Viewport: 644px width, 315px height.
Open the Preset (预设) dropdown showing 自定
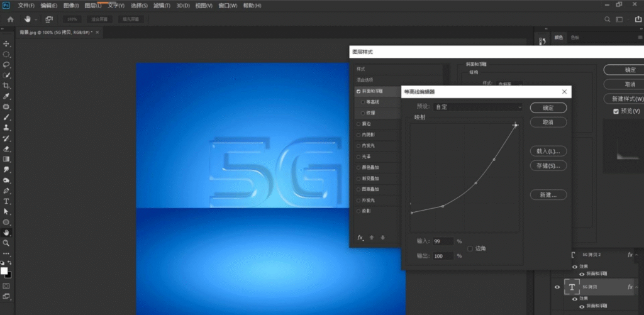point(478,107)
